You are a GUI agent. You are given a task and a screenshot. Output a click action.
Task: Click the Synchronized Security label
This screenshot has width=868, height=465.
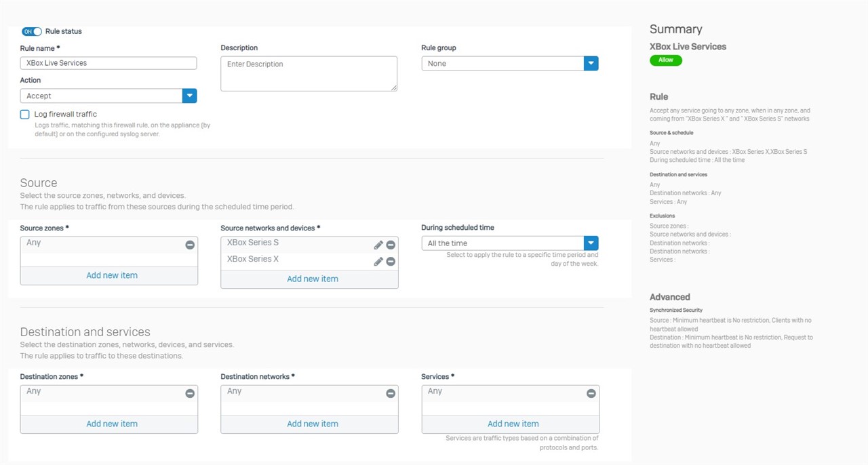point(676,310)
